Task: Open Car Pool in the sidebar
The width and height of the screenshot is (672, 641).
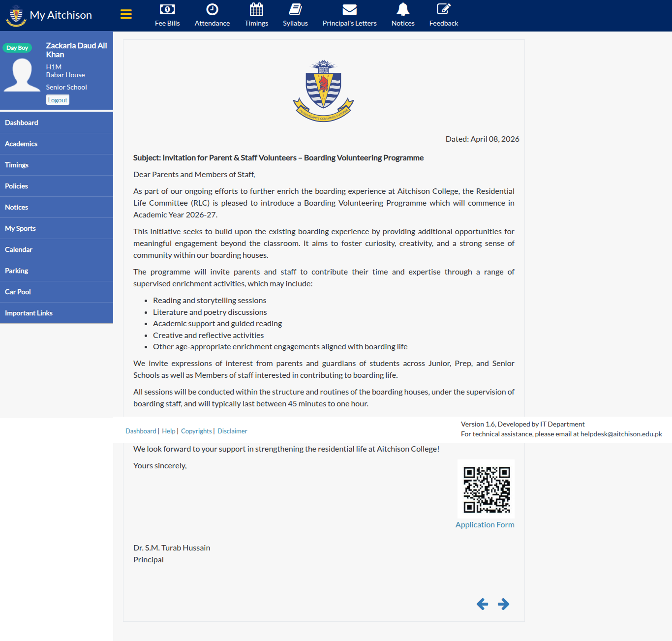Action: [x=57, y=292]
